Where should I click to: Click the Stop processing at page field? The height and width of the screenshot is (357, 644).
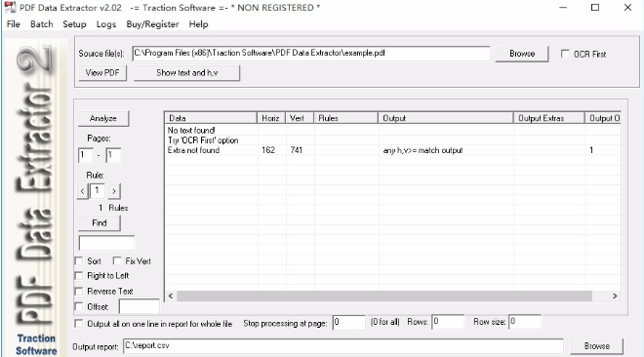348,323
